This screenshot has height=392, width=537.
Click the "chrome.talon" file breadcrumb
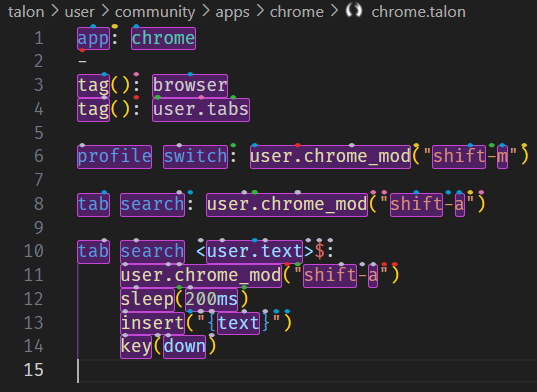[419, 12]
